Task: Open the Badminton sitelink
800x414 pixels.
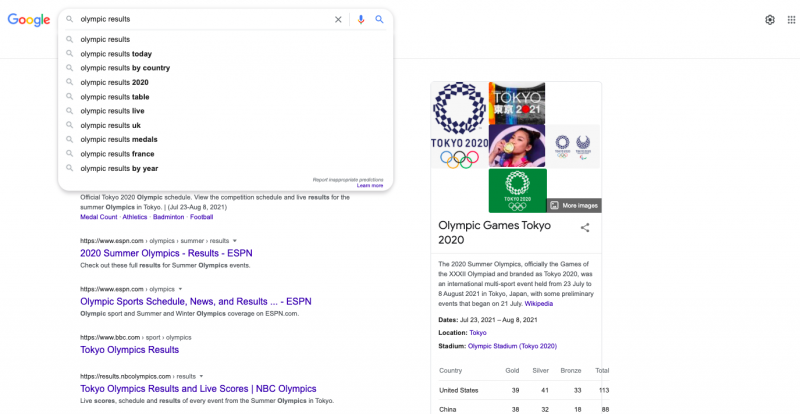Action: [168, 217]
